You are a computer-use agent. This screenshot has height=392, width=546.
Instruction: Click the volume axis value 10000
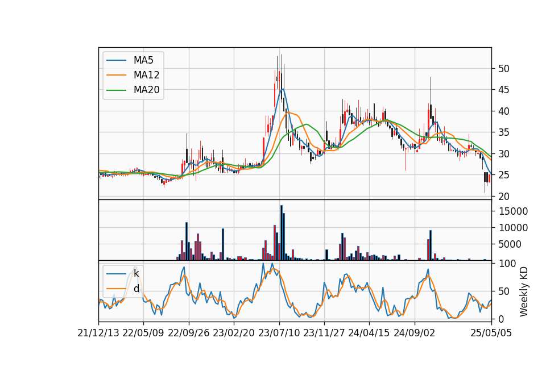click(513, 228)
